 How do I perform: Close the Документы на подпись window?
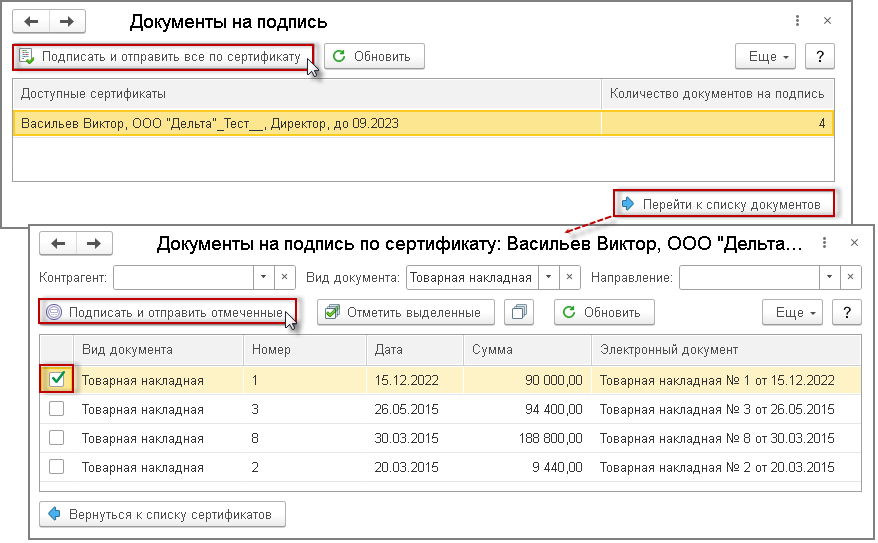[827, 21]
